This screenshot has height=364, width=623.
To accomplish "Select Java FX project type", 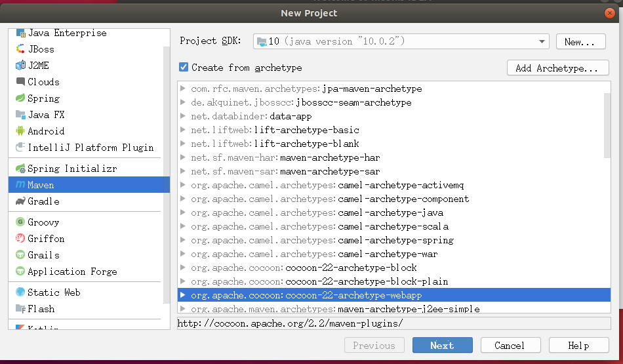I will 46,115.
